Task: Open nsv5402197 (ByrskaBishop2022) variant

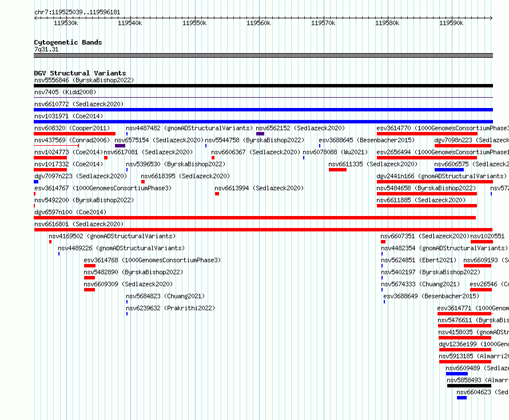Action: pos(431,272)
